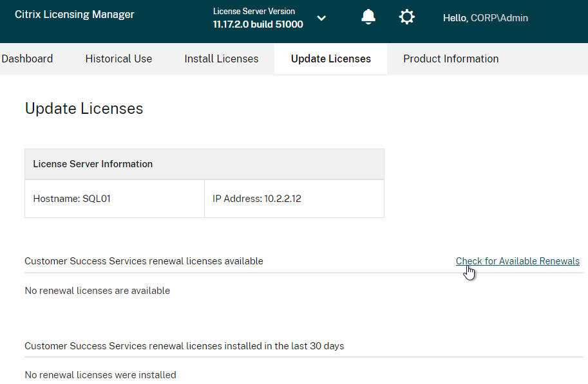
Task: Select the Hostname: SQL01 cell
Action: tap(115, 199)
